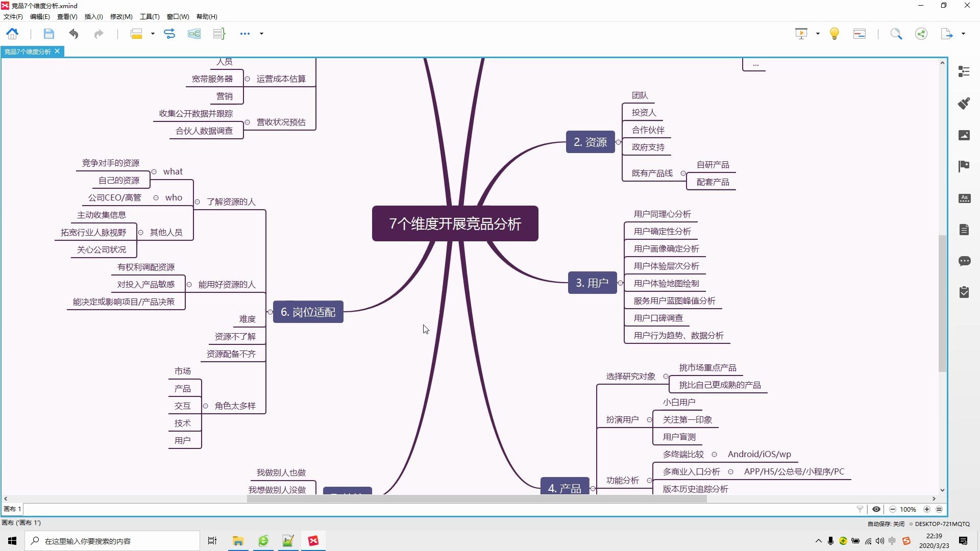Open the 窗口(W) menu
This screenshot has width=980, height=551.
pyautogui.click(x=178, y=17)
